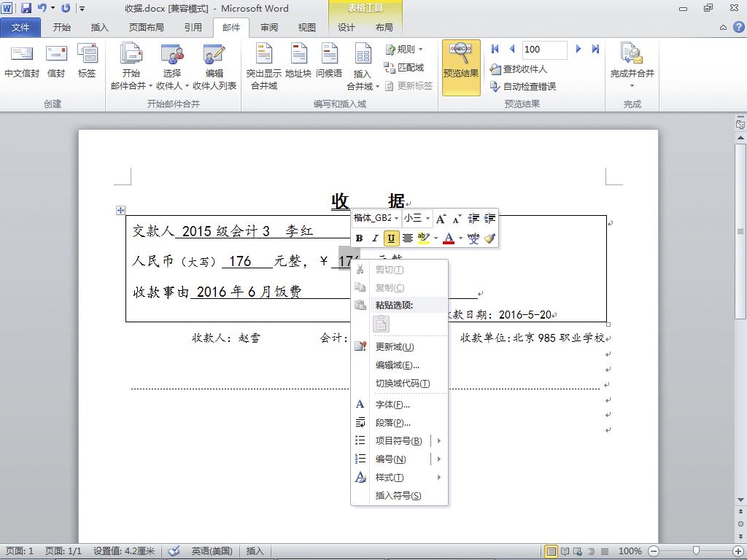
Task: Open the font color dropdown arrow
Action: tap(460, 238)
